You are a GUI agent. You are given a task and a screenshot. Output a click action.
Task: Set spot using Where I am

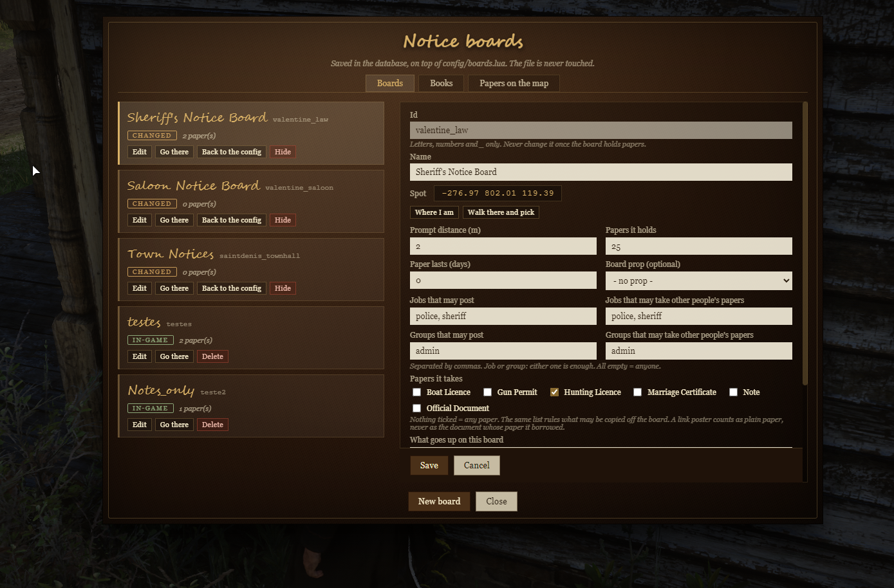pos(434,212)
